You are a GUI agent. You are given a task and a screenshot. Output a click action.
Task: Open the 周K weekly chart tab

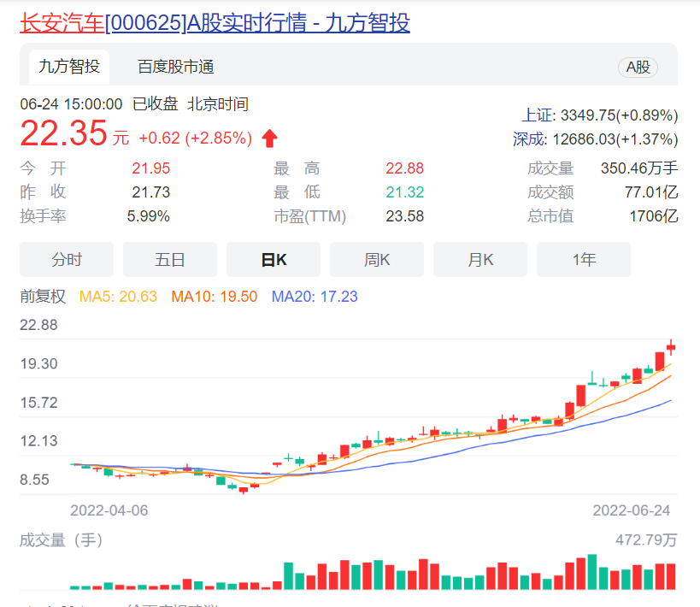click(377, 260)
